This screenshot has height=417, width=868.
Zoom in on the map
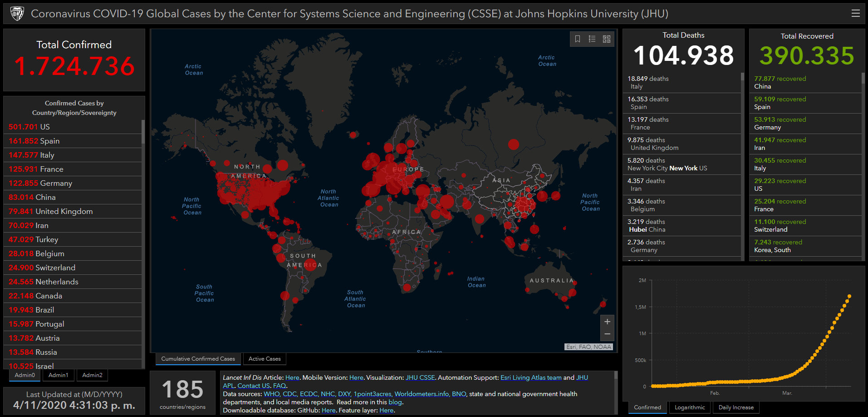(x=607, y=322)
